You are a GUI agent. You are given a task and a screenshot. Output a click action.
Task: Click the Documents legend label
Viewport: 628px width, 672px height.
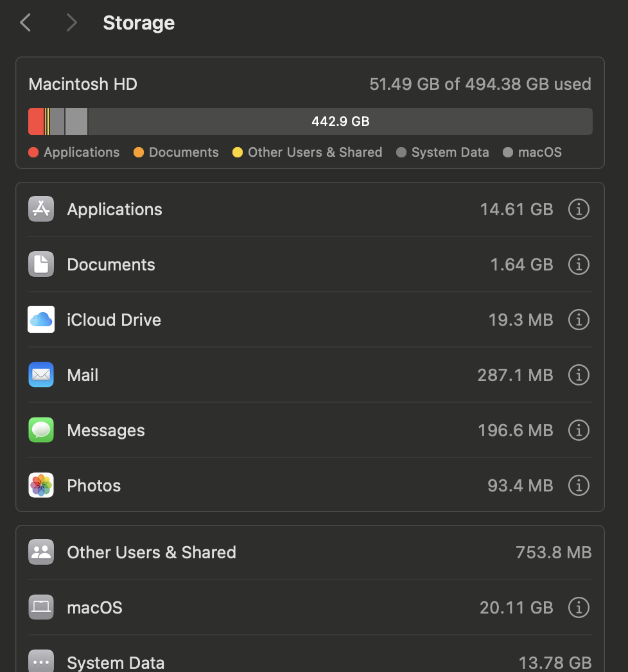pyautogui.click(x=184, y=152)
